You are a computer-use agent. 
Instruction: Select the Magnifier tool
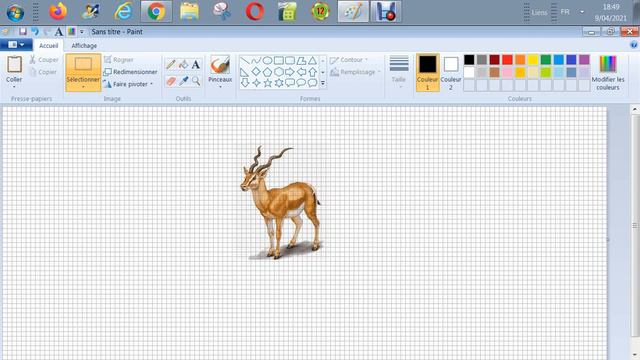click(196, 81)
